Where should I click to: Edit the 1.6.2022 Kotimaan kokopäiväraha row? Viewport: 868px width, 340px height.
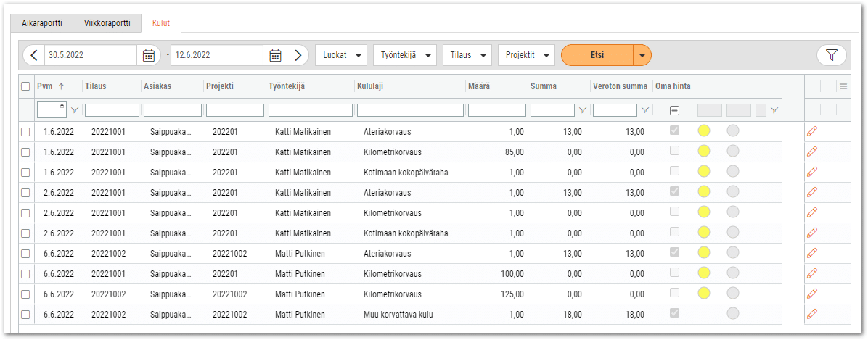812,172
